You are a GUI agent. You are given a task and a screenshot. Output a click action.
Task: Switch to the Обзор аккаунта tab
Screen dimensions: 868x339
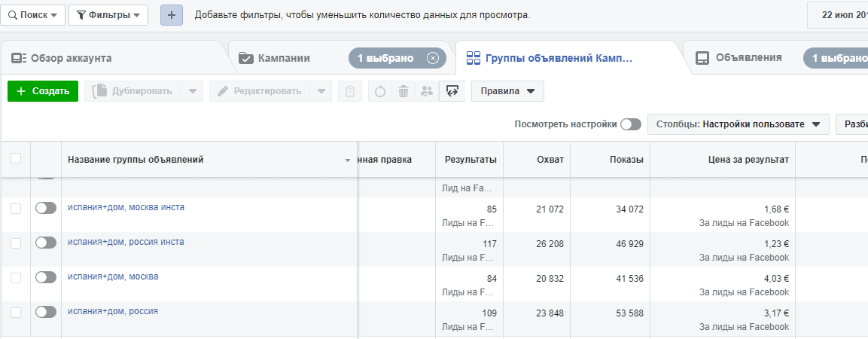(72, 58)
